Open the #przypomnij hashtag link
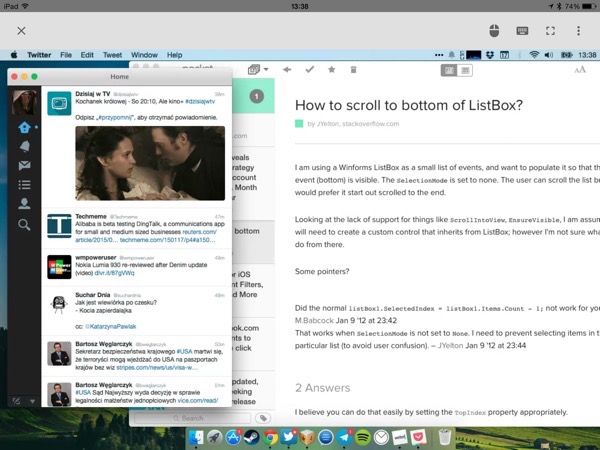The image size is (600, 450). tap(114, 117)
